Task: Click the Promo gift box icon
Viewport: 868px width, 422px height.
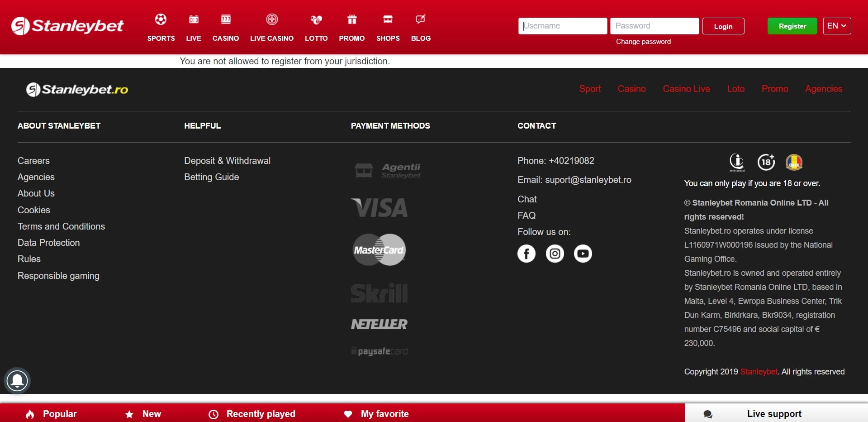Action: click(352, 19)
